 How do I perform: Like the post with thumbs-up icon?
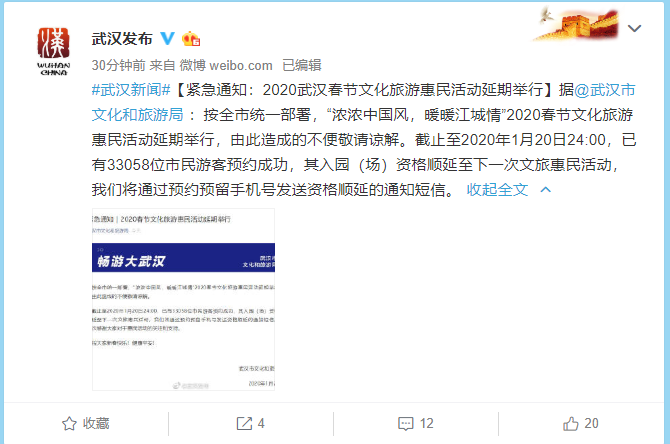click(x=570, y=423)
